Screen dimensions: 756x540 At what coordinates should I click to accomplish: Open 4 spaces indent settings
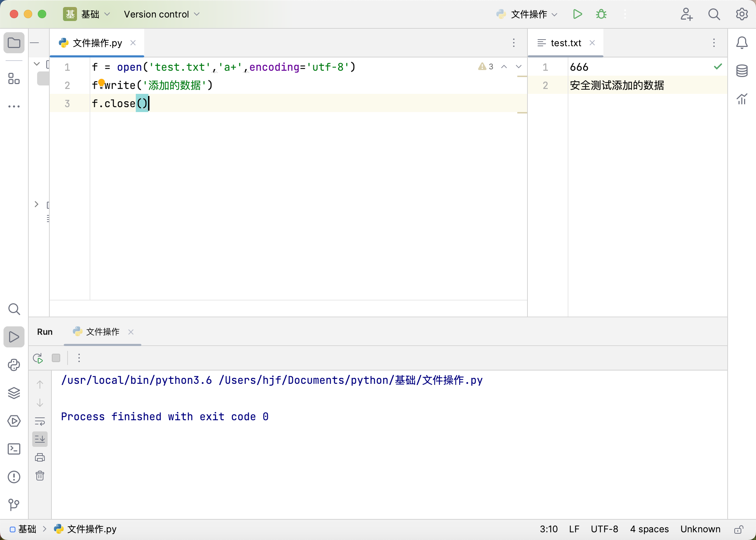coord(649,529)
